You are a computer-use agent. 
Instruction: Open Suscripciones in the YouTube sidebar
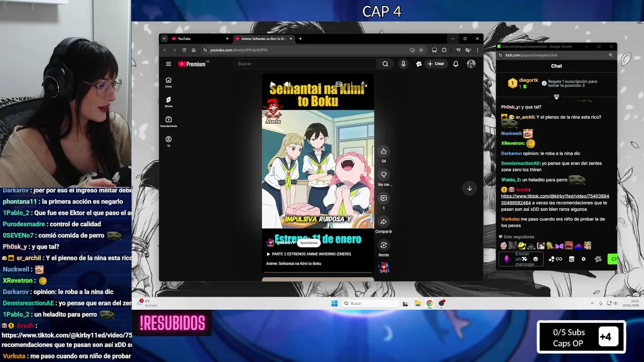coord(169,122)
